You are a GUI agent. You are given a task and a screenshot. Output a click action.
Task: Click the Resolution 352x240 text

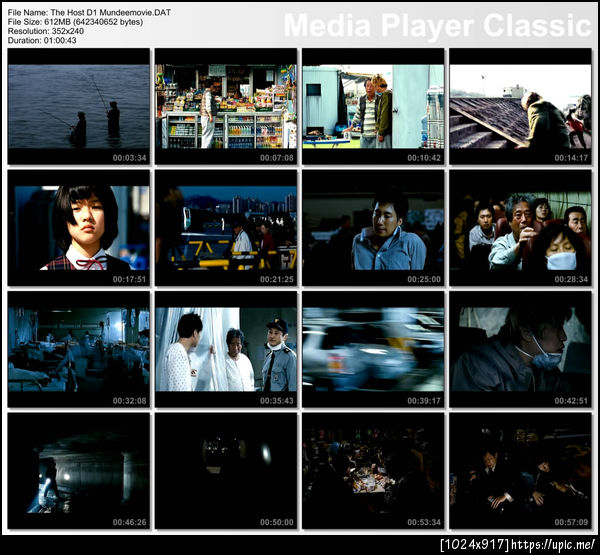pos(46,31)
